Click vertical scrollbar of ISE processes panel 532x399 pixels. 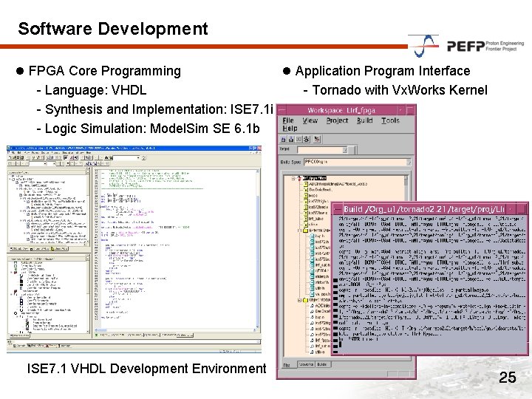pos(87,297)
